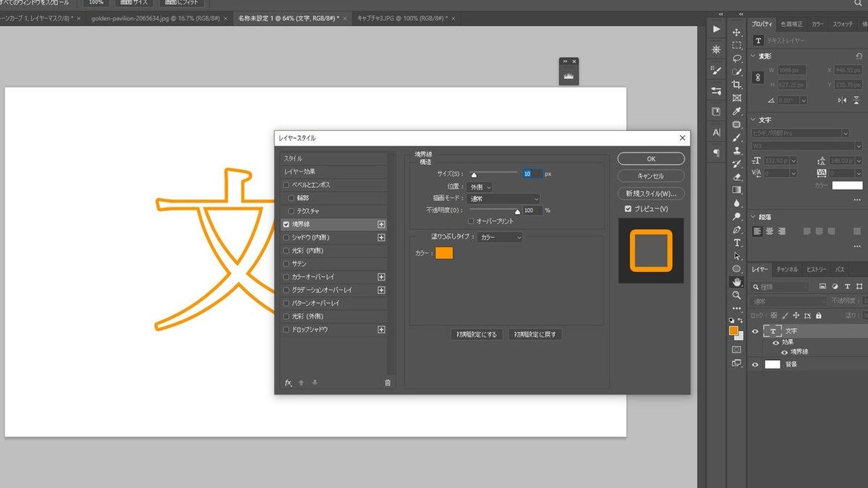The height and width of the screenshot is (488, 868).
Task: Enable ドロップシャドウ checkbox
Action: point(286,330)
